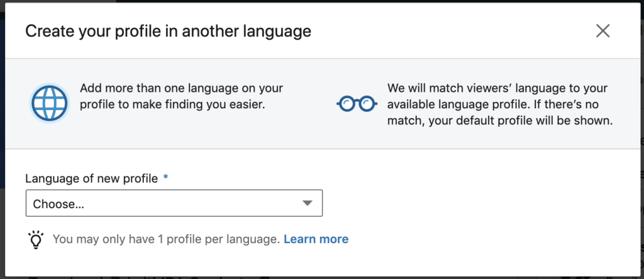
Task: Open the Learn more link
Action: [316, 239]
